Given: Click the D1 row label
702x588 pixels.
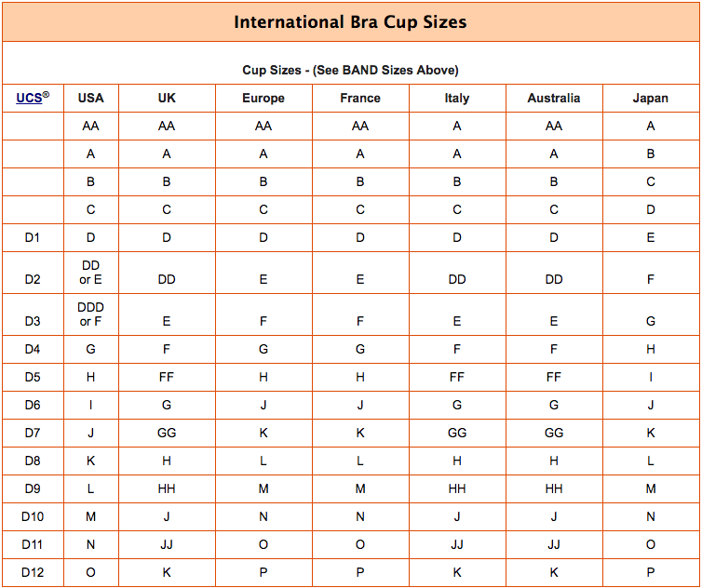Looking at the screenshot, I should pyautogui.click(x=33, y=237).
